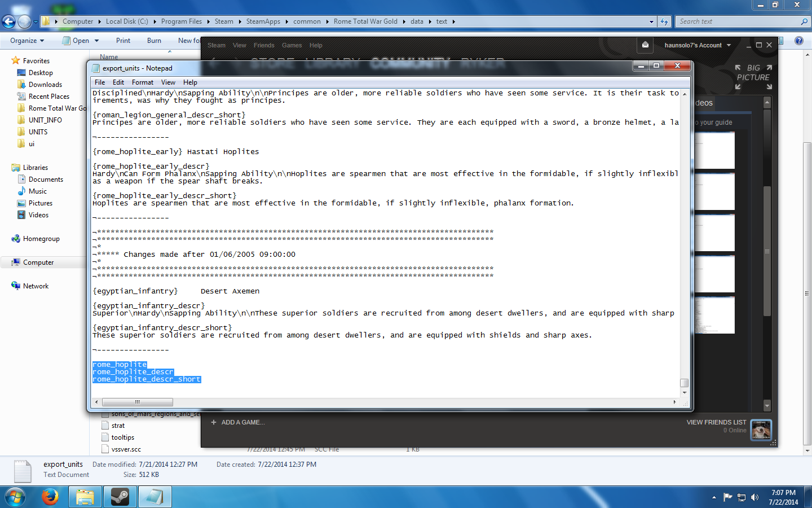Image resolution: width=812 pixels, height=508 pixels.
Task: Click Notepad scroll down arrow
Action: [x=685, y=392]
